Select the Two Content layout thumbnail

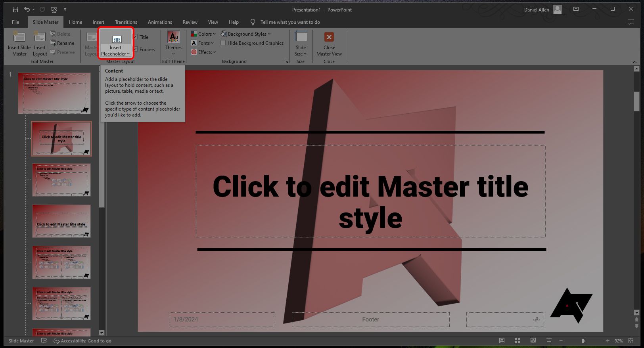coord(61,262)
